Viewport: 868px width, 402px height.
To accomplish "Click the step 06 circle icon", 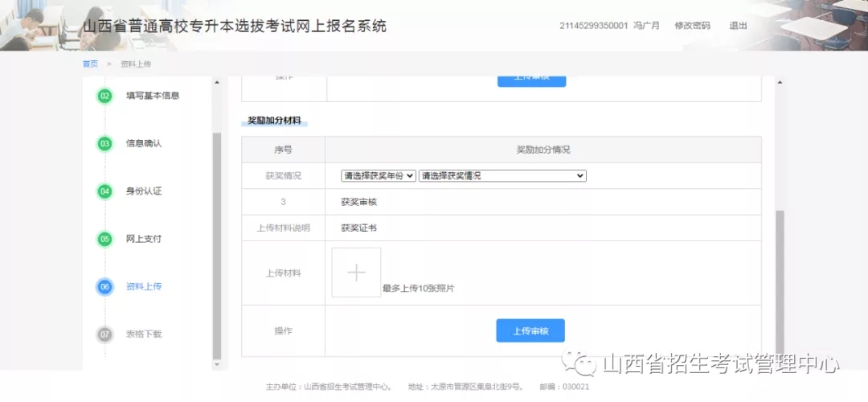I will 104,287.
